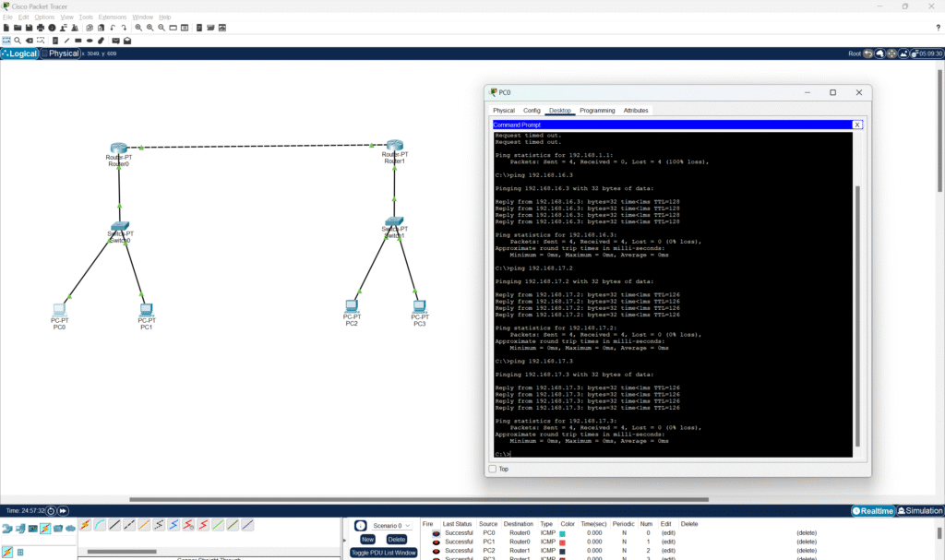Image resolution: width=945 pixels, height=560 pixels.
Task: Switch to Realtime mode
Action: tap(873, 510)
